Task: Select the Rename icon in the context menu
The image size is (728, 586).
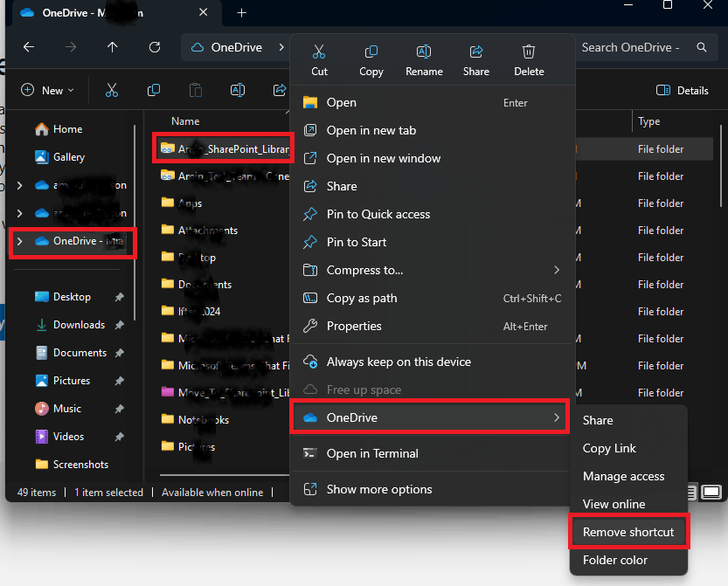Action: 424,52
